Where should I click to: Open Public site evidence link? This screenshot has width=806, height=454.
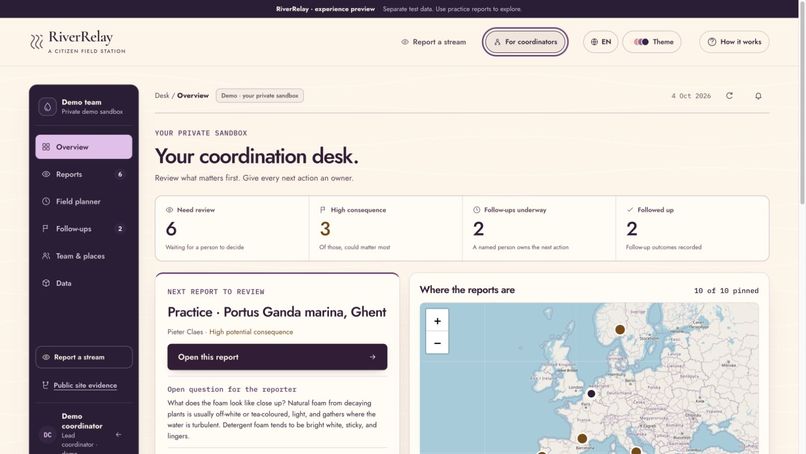pos(85,385)
